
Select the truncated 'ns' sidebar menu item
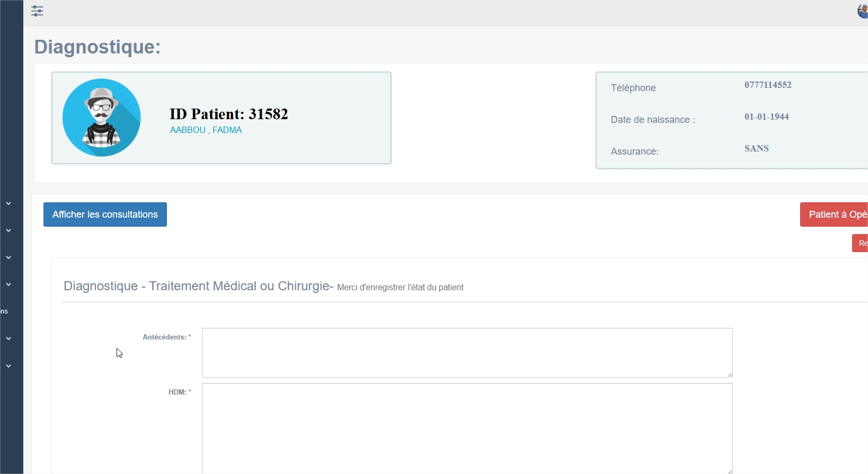point(5,311)
